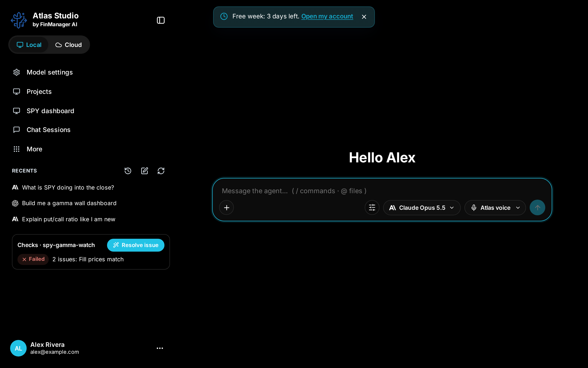588x368 pixels.
Task: Click the clock icon in the free week banner
Action: 224,16
